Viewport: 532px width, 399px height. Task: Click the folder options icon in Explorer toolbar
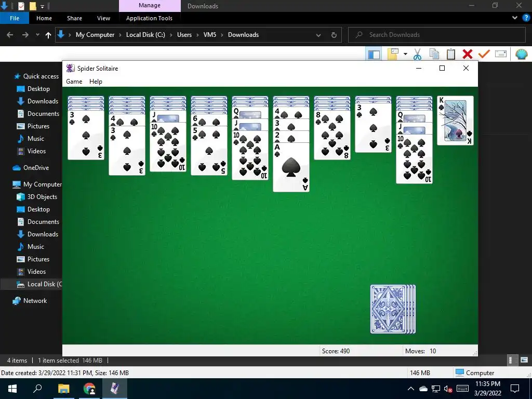pos(393,54)
